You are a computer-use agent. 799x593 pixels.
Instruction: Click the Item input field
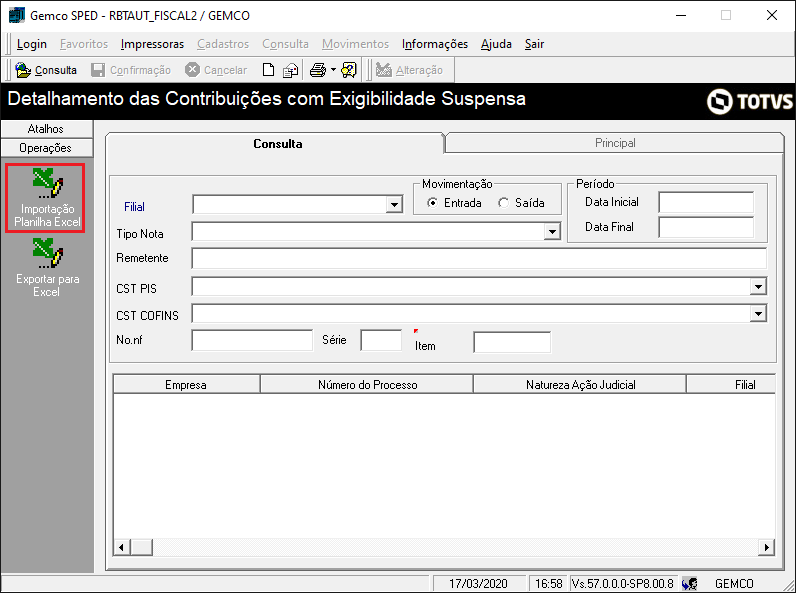tap(512, 342)
